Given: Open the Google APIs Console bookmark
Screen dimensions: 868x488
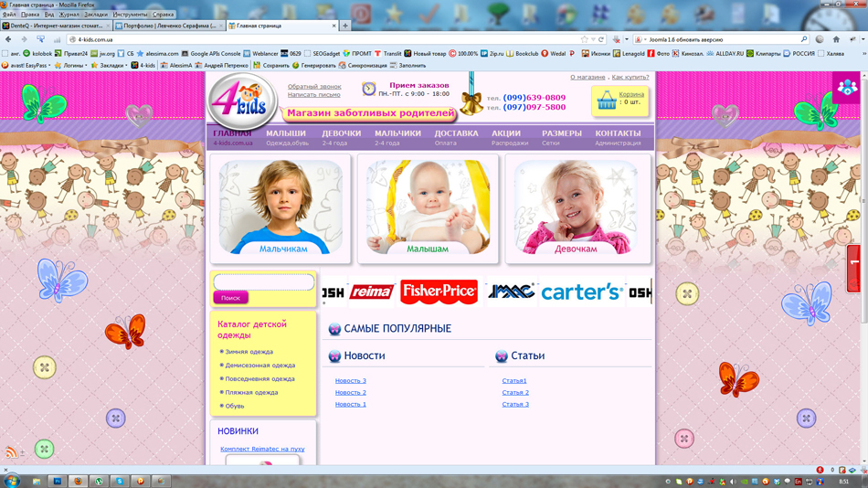Looking at the screenshot, I should (x=211, y=54).
